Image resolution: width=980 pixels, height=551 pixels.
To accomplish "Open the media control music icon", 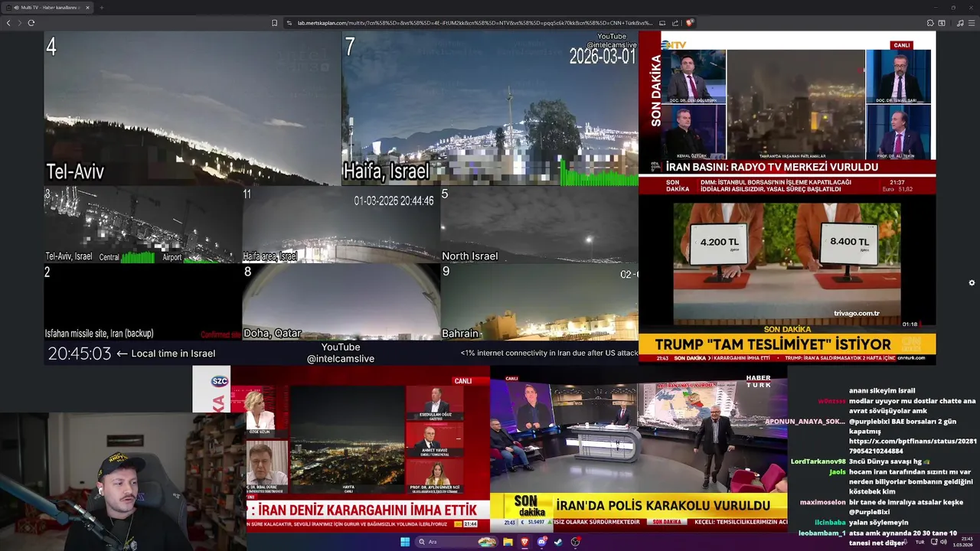I will [960, 23].
